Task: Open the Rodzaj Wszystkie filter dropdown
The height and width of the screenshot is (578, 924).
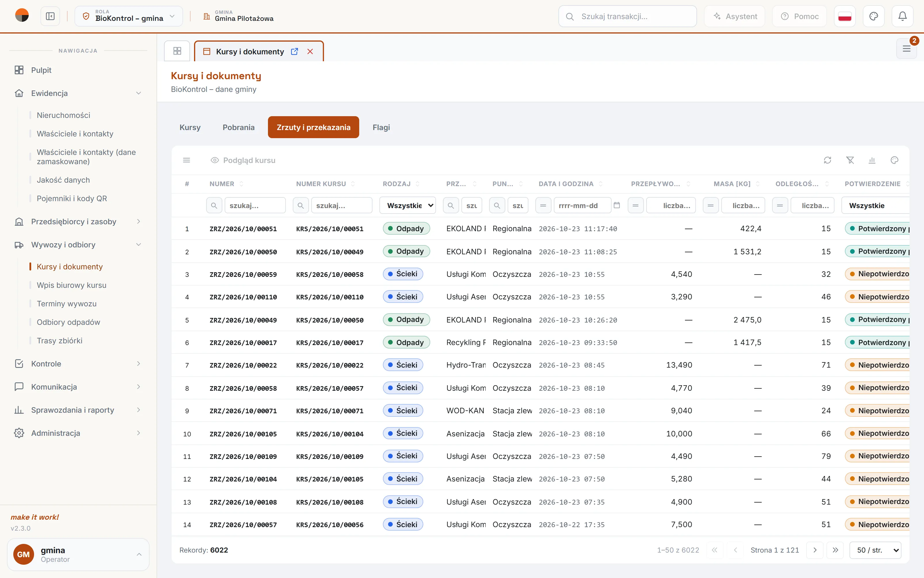Action: click(x=408, y=205)
